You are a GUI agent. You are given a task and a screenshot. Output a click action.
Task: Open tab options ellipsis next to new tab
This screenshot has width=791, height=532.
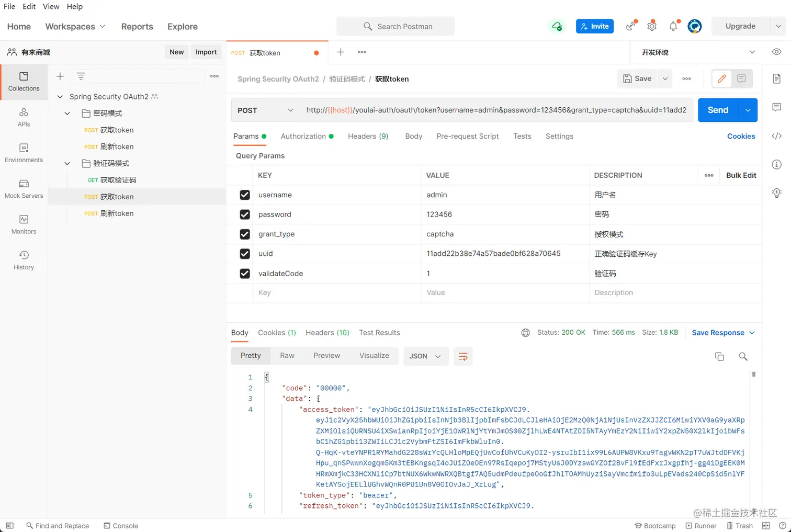tap(362, 52)
